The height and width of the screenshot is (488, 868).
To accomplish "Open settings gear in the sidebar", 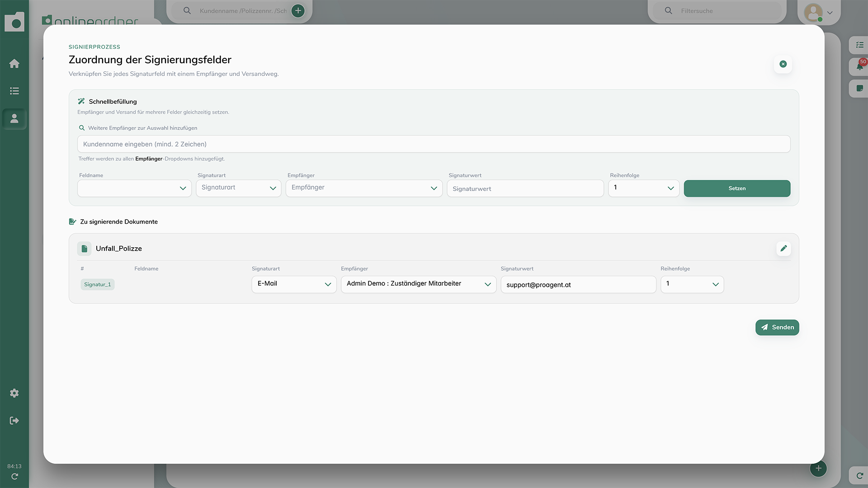I will coord(14,393).
